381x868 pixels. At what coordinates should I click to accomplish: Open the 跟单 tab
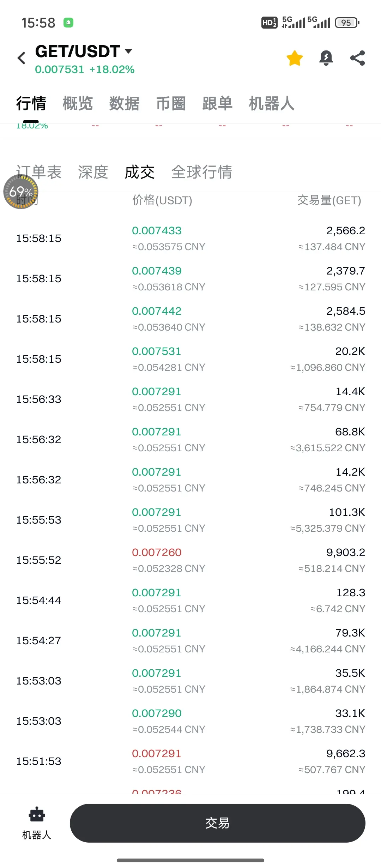(217, 103)
